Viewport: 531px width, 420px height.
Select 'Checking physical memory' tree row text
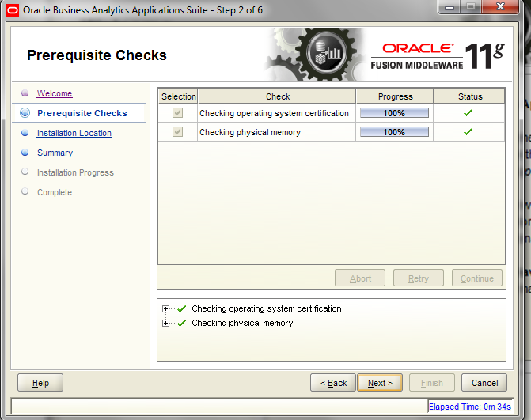[x=242, y=323]
